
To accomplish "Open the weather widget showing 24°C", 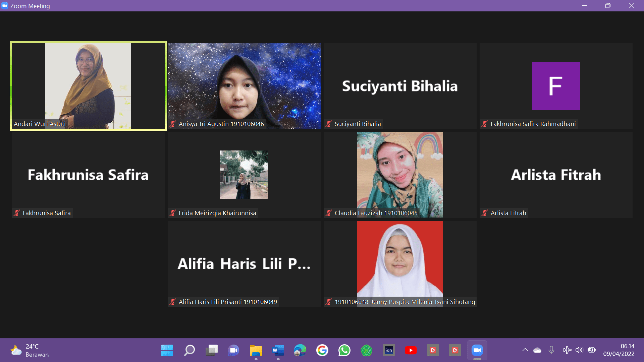I will pos(30,351).
